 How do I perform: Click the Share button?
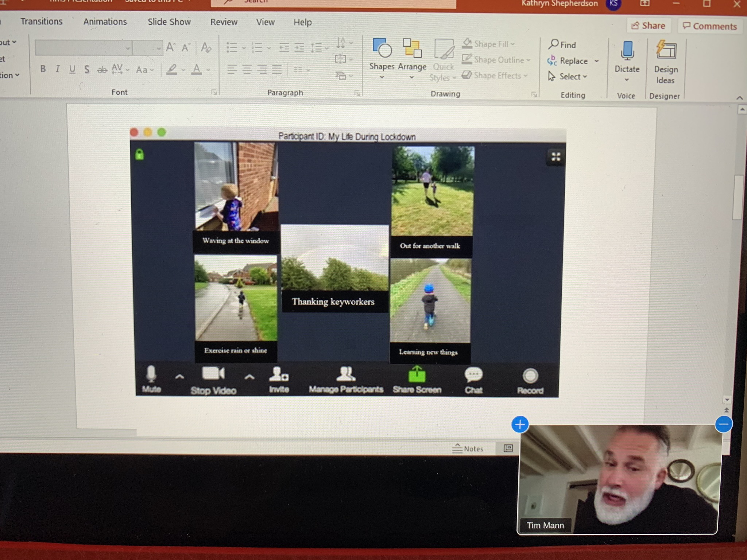[x=649, y=26]
